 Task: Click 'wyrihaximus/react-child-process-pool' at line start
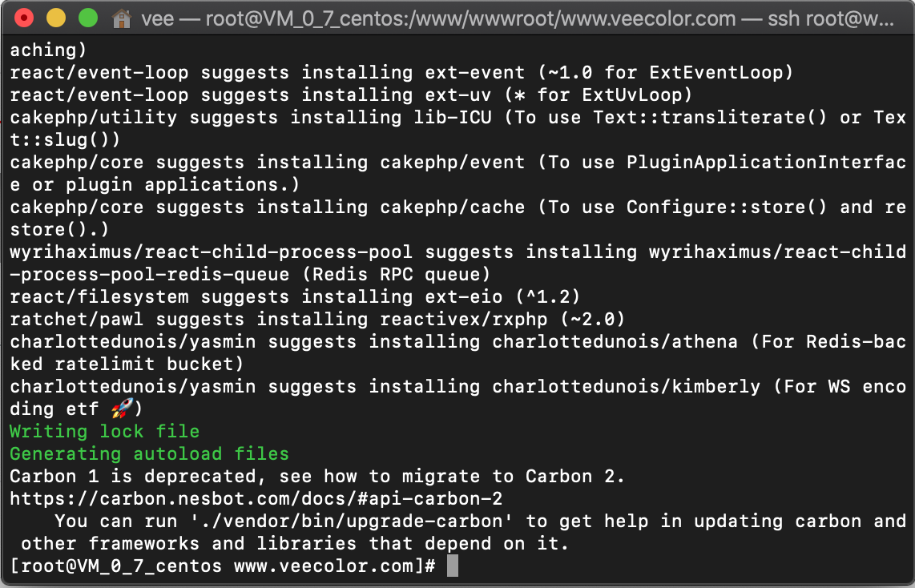tap(212, 252)
